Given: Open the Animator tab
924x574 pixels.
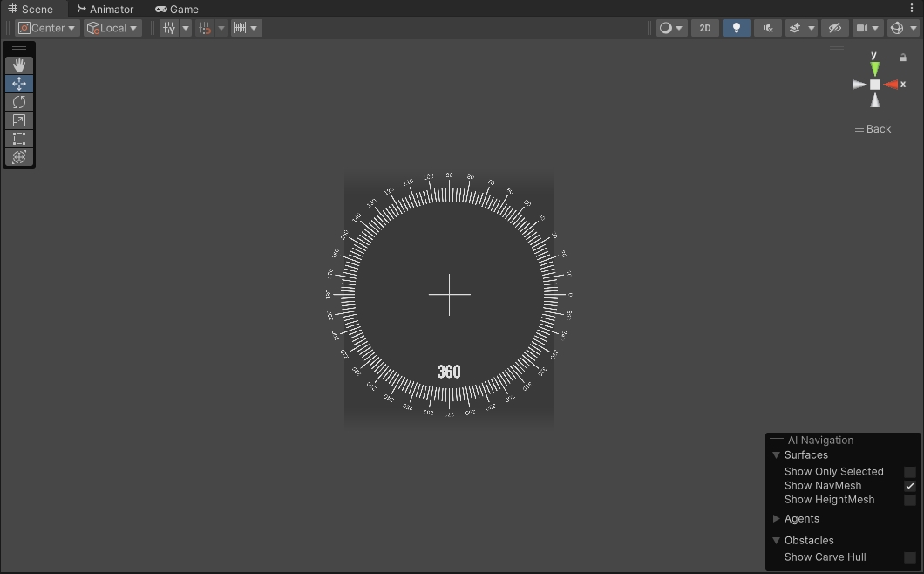Looking at the screenshot, I should coord(105,9).
